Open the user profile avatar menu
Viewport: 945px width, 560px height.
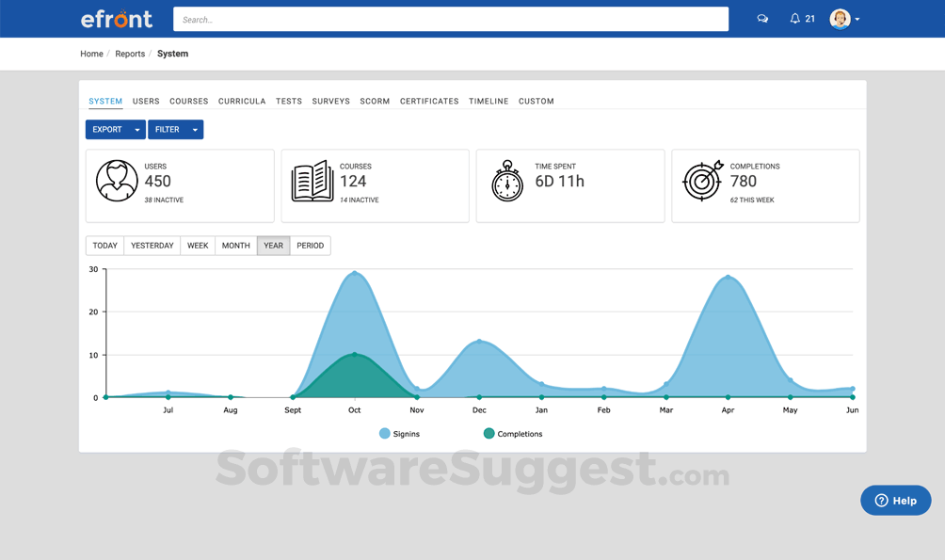pos(841,18)
